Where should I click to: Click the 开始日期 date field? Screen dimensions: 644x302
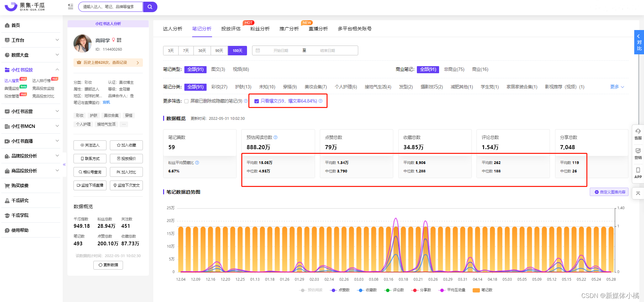pyautogui.click(x=281, y=51)
